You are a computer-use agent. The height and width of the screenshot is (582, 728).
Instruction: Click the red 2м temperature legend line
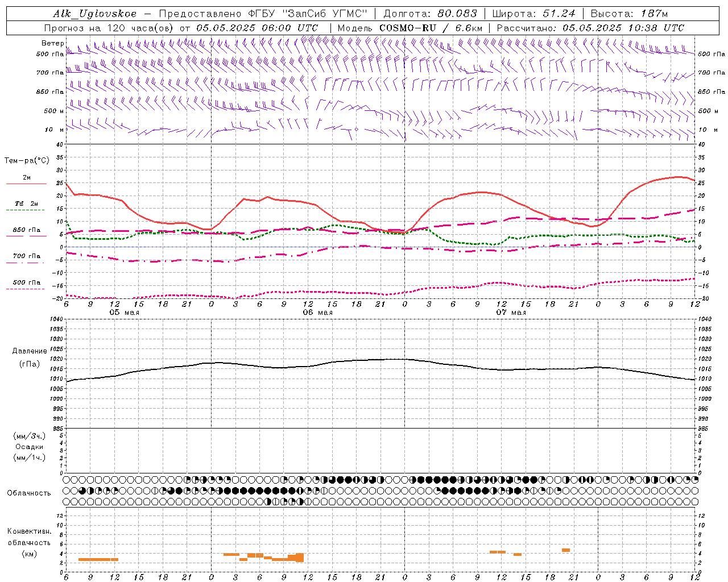pyautogui.click(x=26, y=184)
